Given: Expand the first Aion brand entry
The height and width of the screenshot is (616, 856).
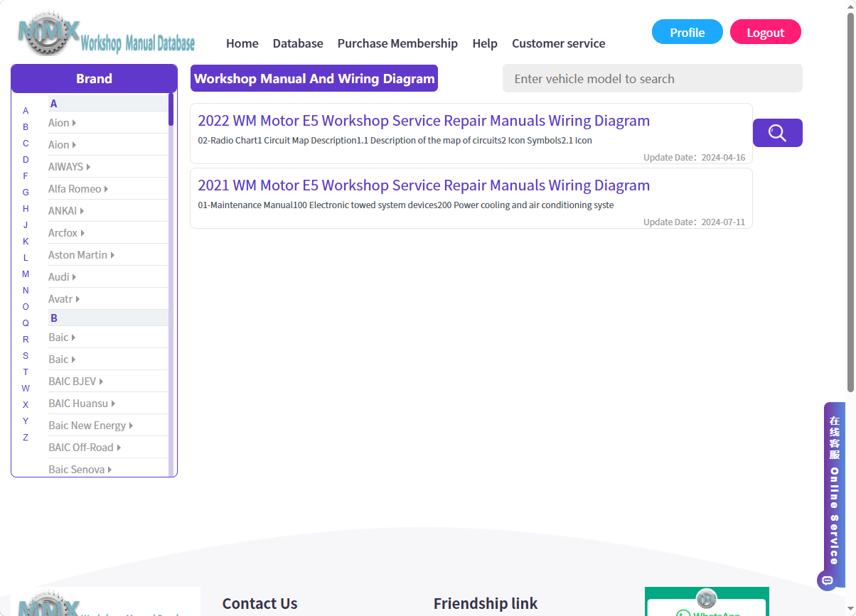Looking at the screenshot, I should [62, 123].
